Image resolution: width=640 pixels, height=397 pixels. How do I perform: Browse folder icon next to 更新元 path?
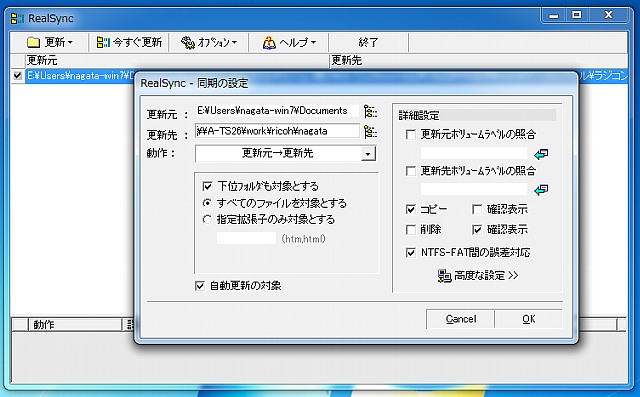click(x=370, y=111)
